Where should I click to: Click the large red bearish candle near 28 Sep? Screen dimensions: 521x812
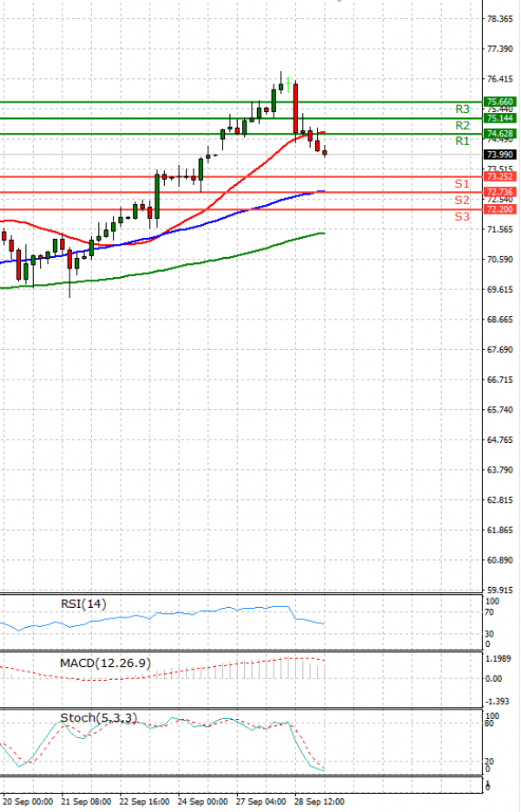click(296, 109)
